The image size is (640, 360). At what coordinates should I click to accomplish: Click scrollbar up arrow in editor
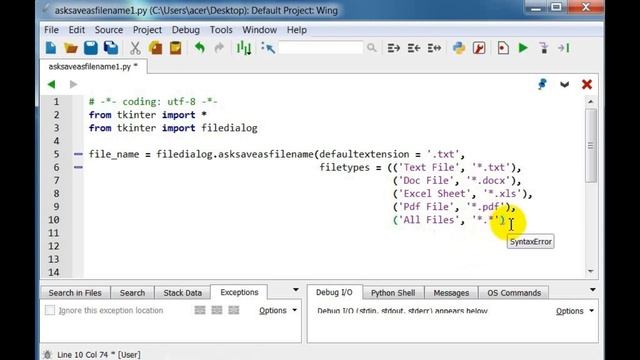pyautogui.click(x=591, y=102)
